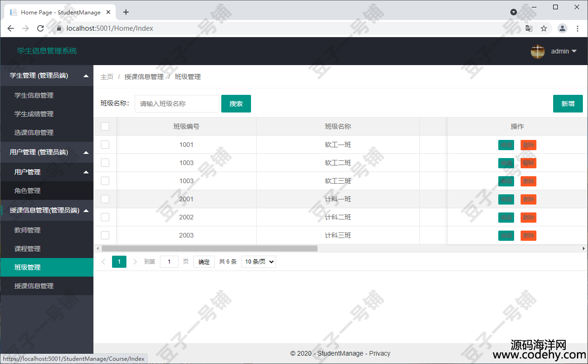Viewport: 588px width, 364px height.
Task: Open the translate page icon
Action: pyautogui.click(x=529, y=28)
